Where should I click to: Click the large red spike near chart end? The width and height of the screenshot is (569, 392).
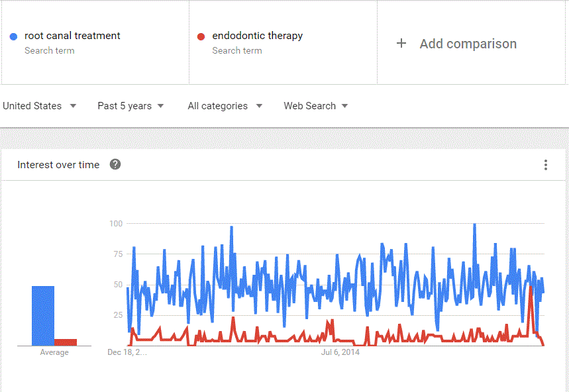point(531,290)
